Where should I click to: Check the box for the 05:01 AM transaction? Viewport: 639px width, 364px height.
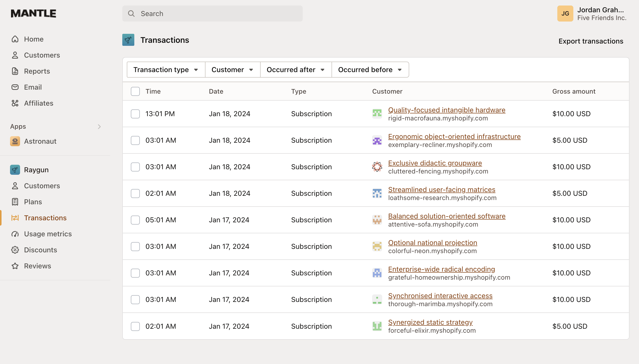[x=135, y=220]
